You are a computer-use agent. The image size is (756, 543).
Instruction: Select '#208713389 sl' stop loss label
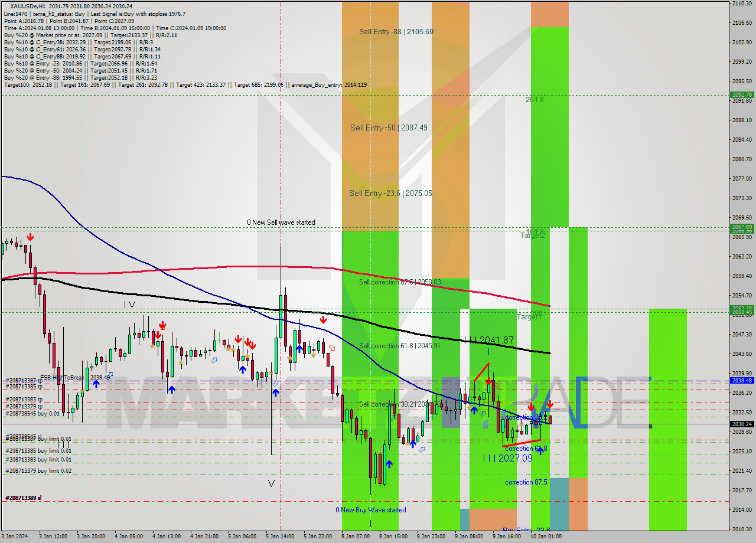click(x=24, y=498)
